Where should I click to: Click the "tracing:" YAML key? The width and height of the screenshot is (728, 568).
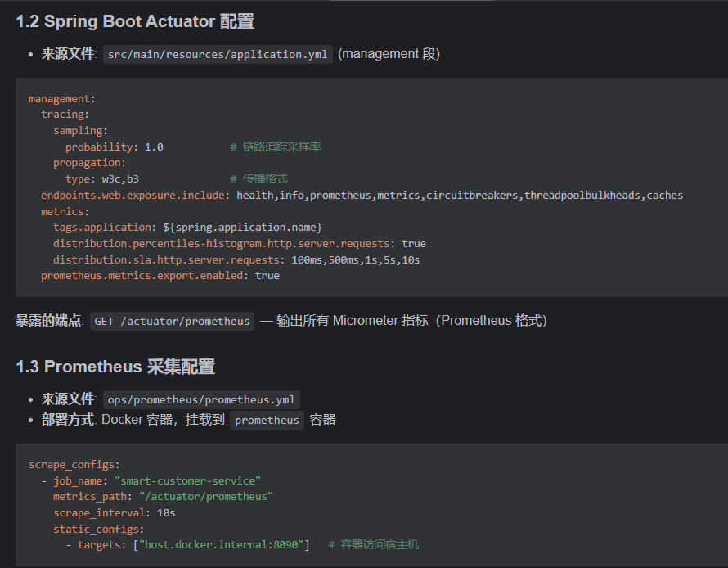65,115
